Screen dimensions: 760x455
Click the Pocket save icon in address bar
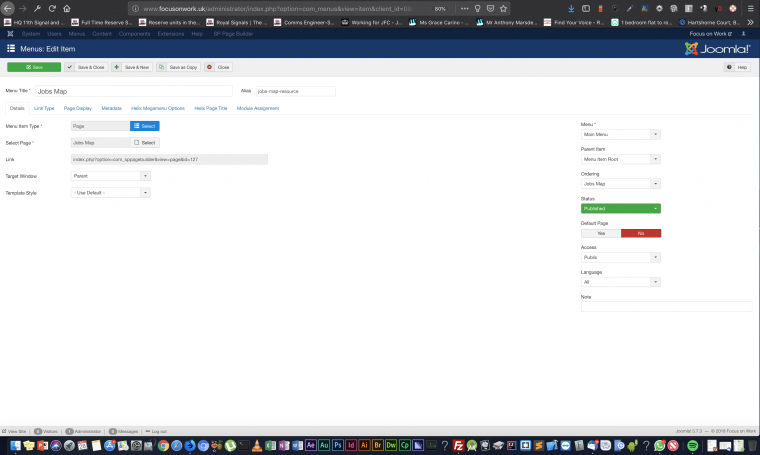[x=490, y=8]
